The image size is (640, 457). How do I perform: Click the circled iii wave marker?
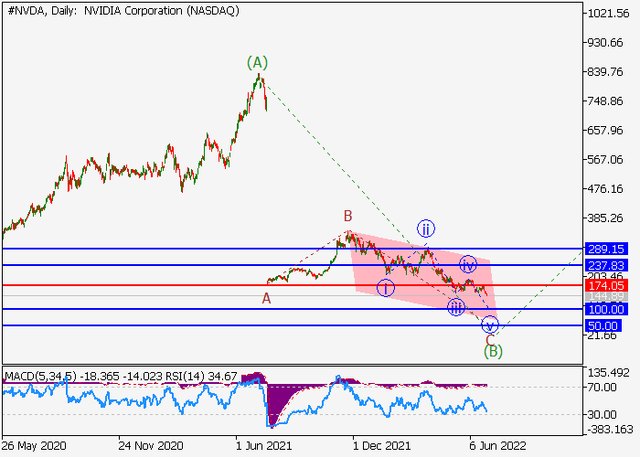click(456, 307)
